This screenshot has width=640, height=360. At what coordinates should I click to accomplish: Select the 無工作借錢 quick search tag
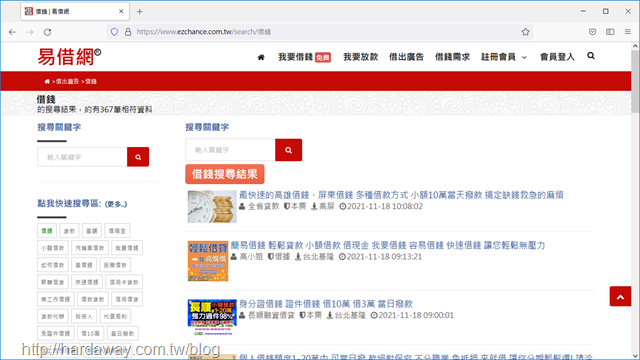coord(56,299)
